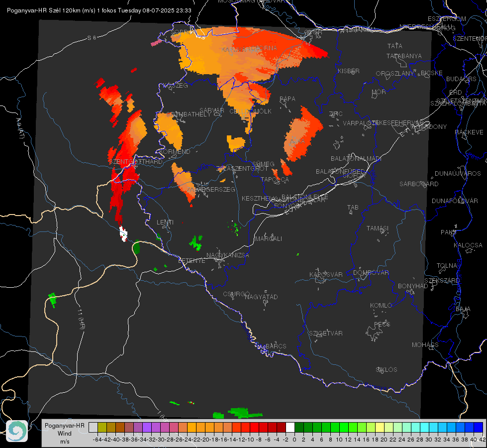Click the SUMEG city label

point(263,164)
